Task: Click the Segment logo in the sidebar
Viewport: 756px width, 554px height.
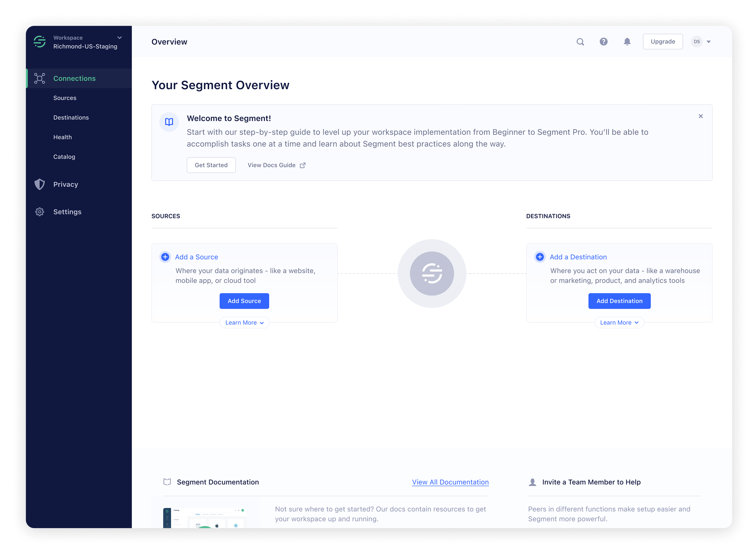Action: pyautogui.click(x=39, y=42)
